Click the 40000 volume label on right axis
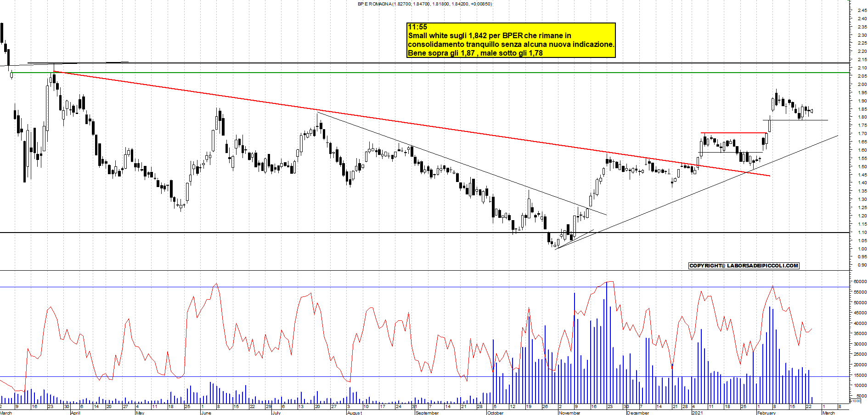Image resolution: width=868 pixels, height=415 pixels. [x=860, y=323]
